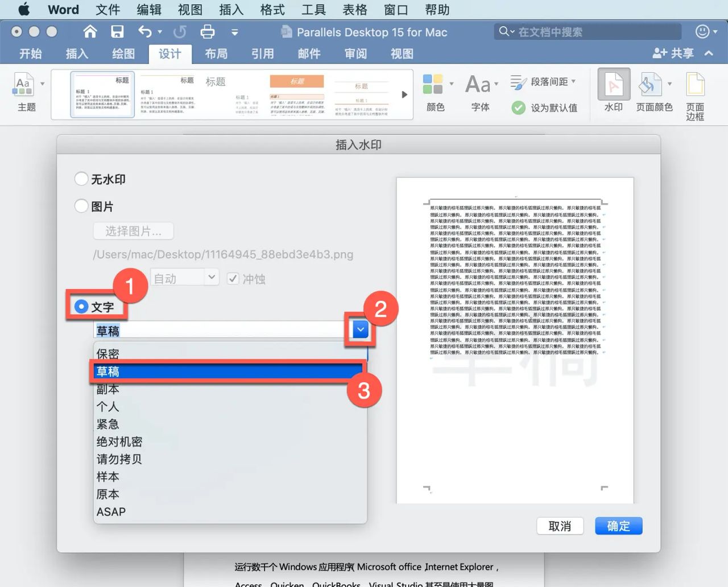Screen dimensions: 728x587
Task: Click the 确定 confirm button
Action: 618,526
